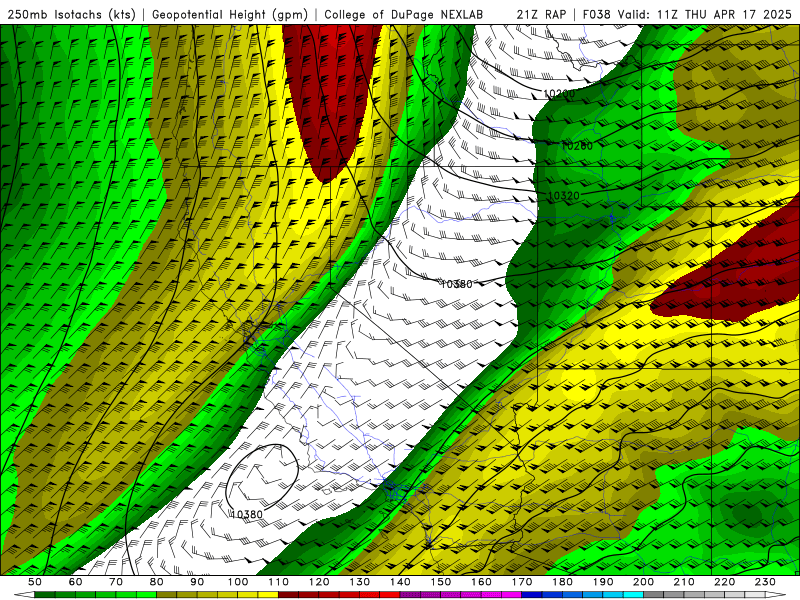Click the cyan swatch below 200

pyautogui.click(x=633, y=595)
